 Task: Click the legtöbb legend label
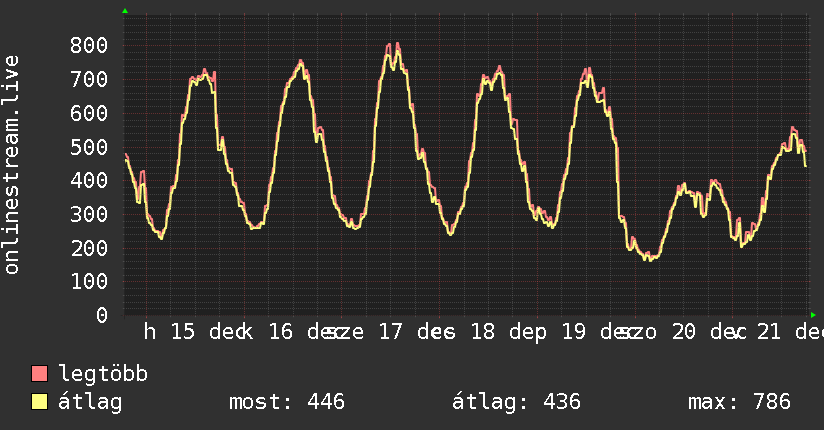click(103, 374)
